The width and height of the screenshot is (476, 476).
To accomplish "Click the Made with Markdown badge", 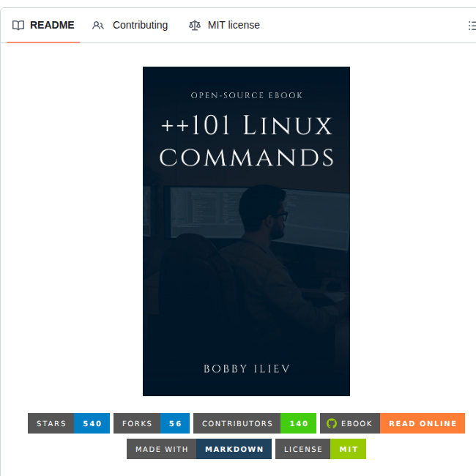I will [x=199, y=449].
